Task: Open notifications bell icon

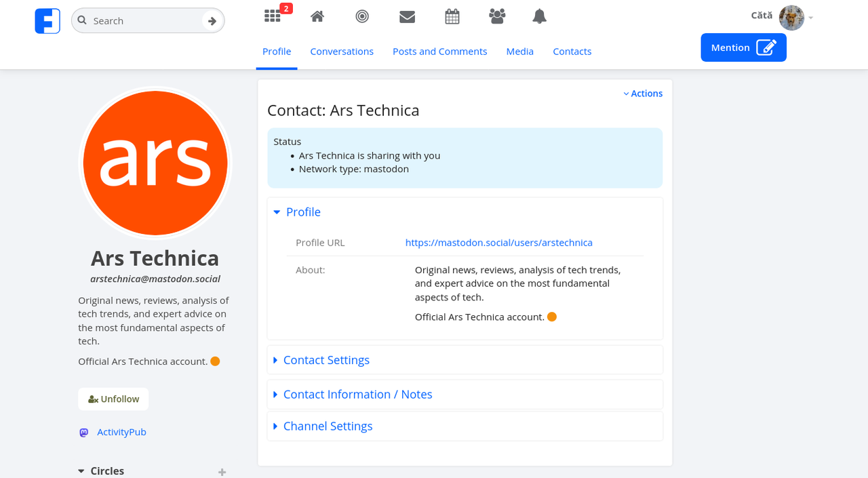Action: [540, 16]
